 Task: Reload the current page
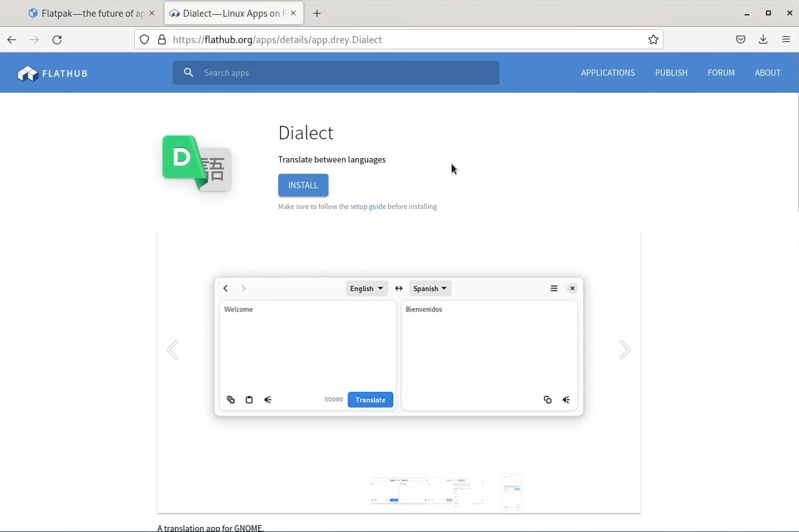[57, 40]
